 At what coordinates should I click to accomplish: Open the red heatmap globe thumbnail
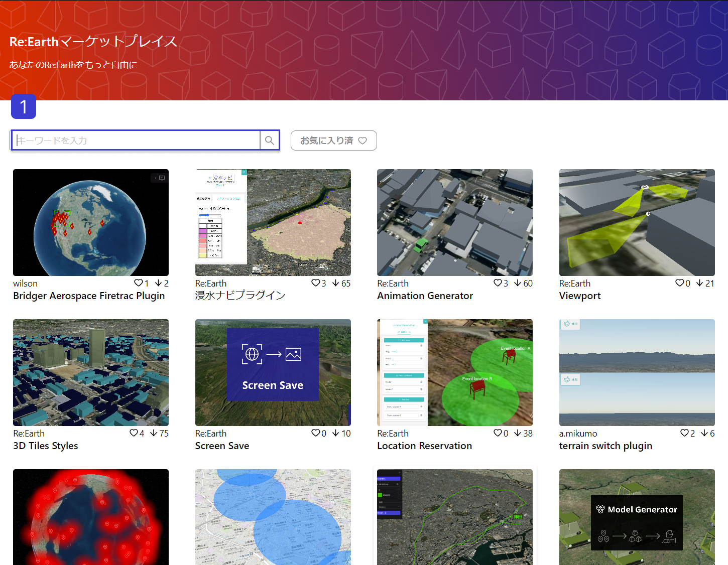(91, 517)
